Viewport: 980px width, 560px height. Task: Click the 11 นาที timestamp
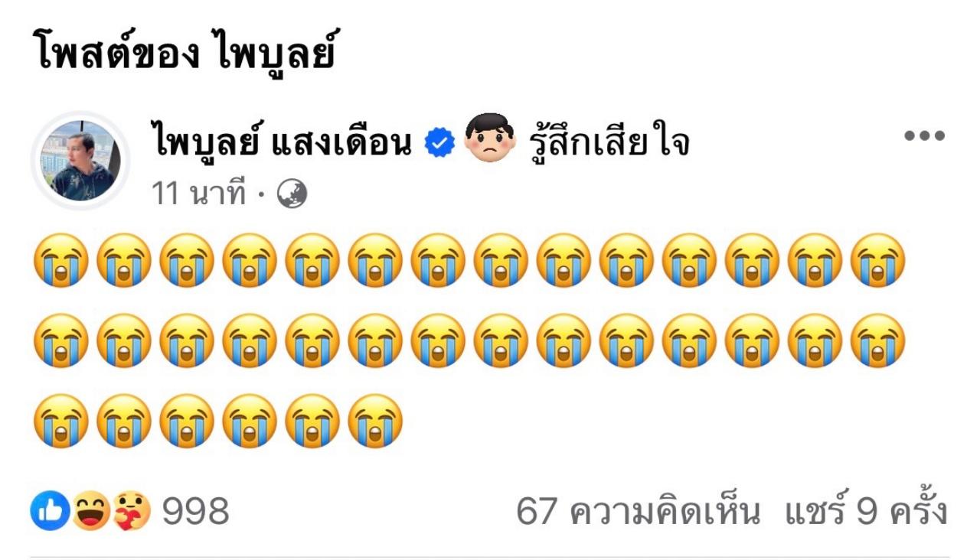click(x=199, y=194)
